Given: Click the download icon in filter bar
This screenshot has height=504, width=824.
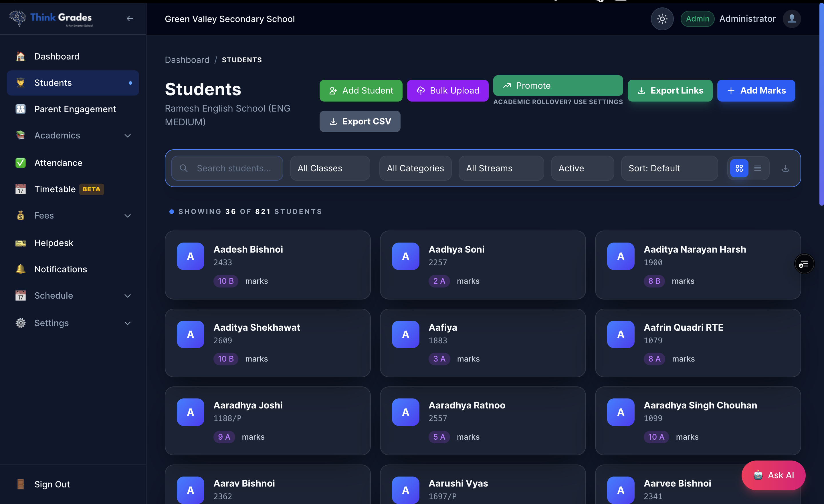Looking at the screenshot, I should [786, 168].
